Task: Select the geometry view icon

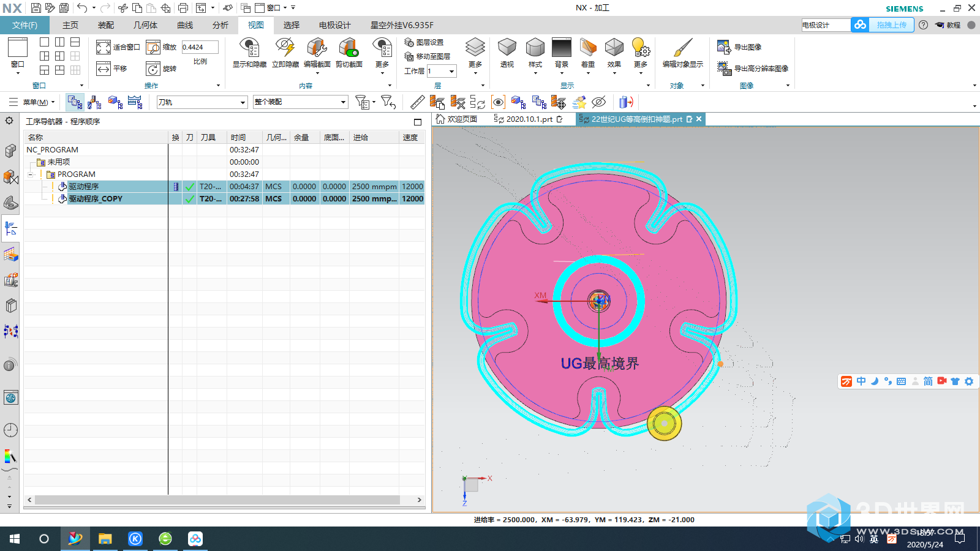Action: click(x=115, y=102)
